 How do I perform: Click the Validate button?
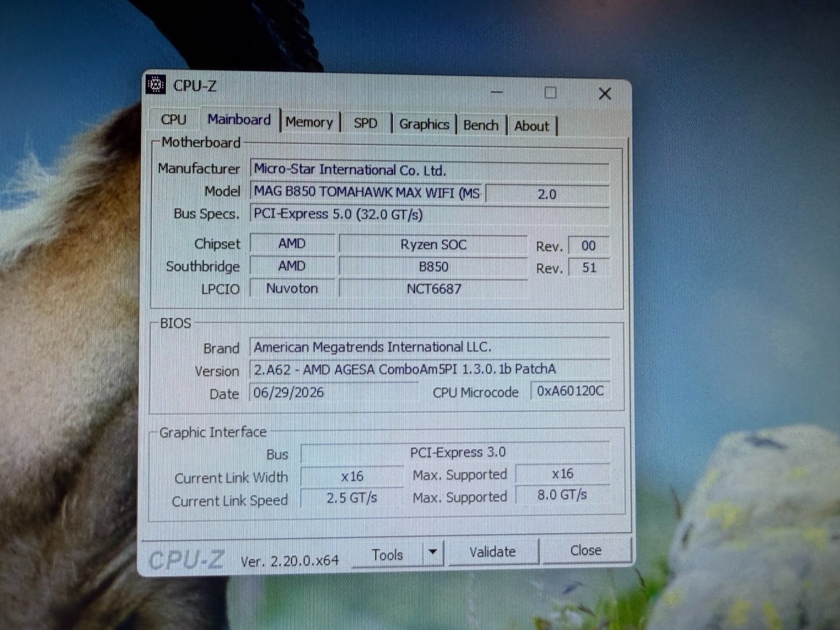[x=493, y=552]
